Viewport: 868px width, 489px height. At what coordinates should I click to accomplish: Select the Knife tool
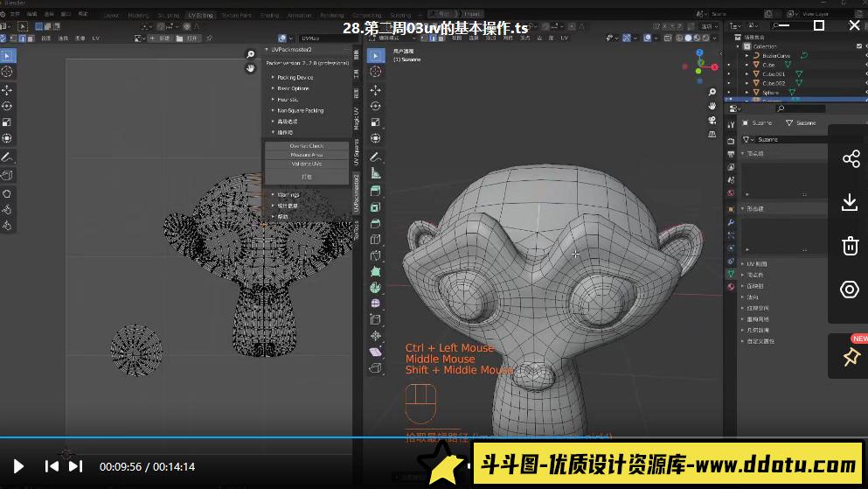[375, 255]
